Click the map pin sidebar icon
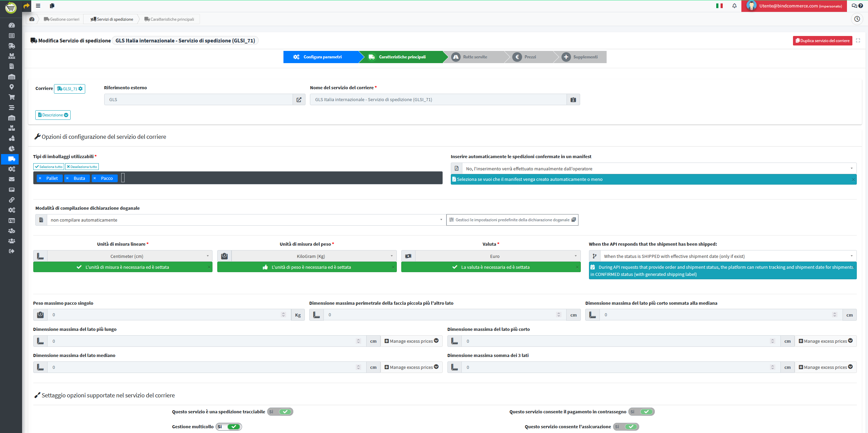The image size is (868, 433). click(12, 87)
